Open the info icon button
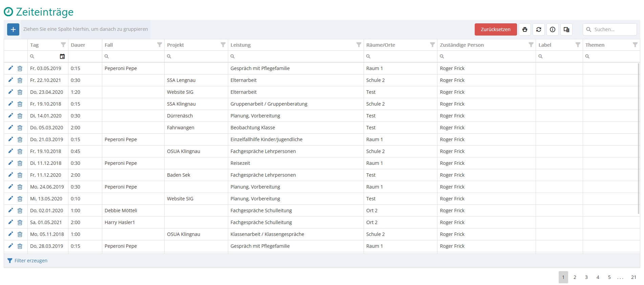Screen dimensions: 644x285 click(553, 29)
